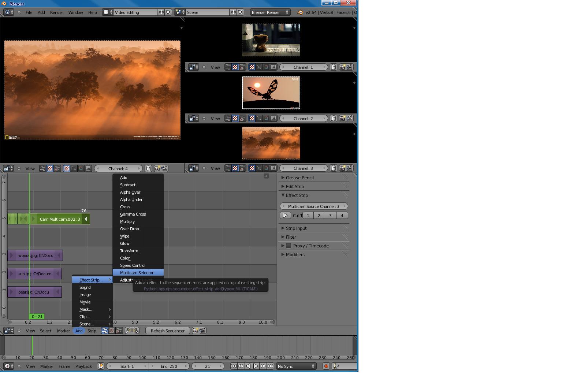Screen dimensions: 588x373
Task: Collapse Channel 4 preview header menus toggle
Action: click(19, 168)
